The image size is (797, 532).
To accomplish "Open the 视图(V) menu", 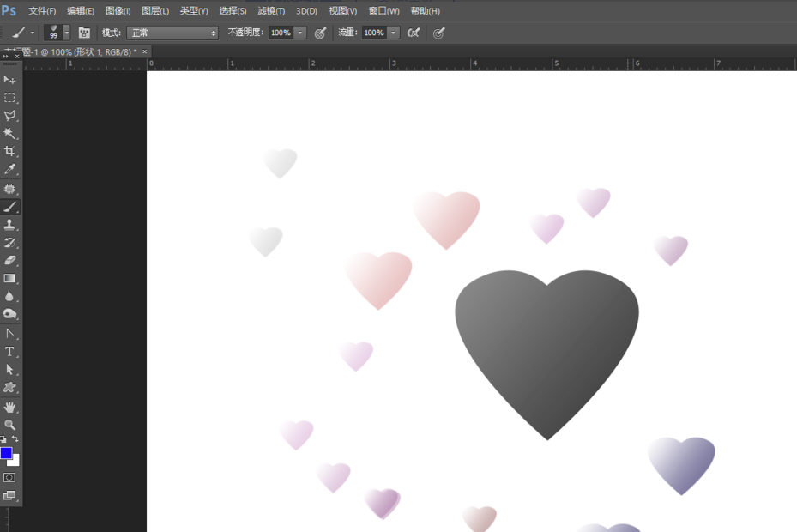I will click(342, 10).
